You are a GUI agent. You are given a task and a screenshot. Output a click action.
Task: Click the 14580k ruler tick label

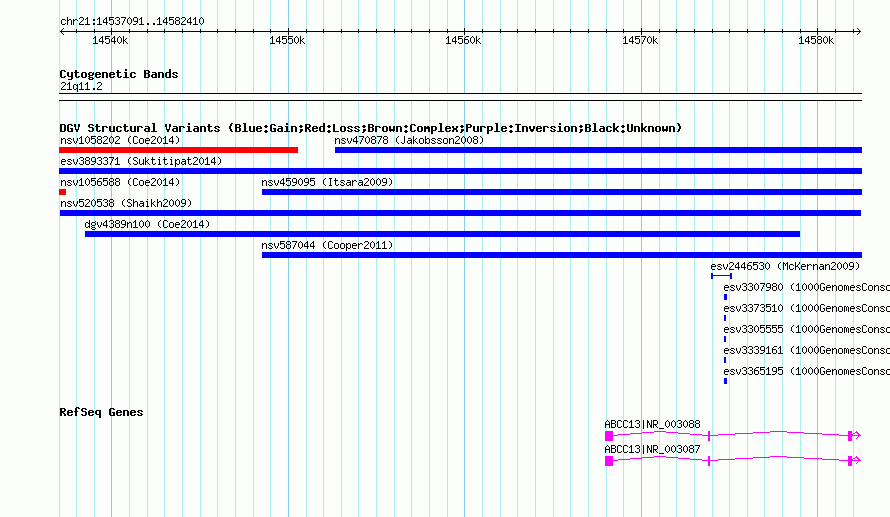(x=816, y=40)
